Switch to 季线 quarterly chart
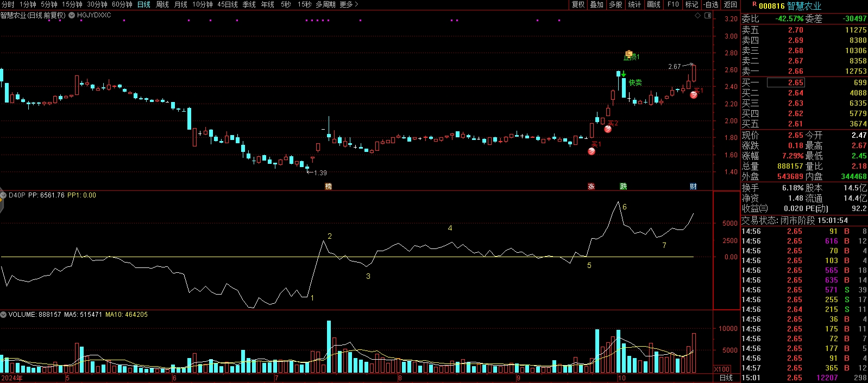The image size is (868, 383). pyautogui.click(x=249, y=4)
